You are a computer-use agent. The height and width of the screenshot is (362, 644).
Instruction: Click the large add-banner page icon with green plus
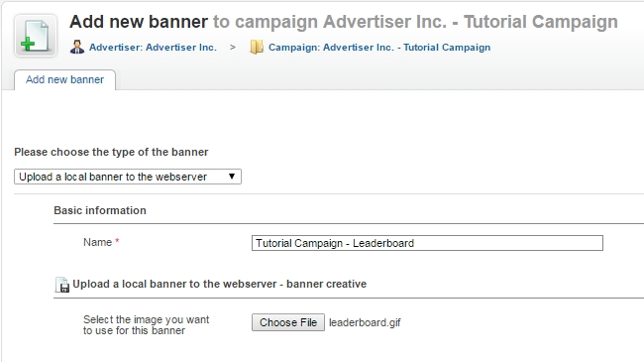[36, 36]
